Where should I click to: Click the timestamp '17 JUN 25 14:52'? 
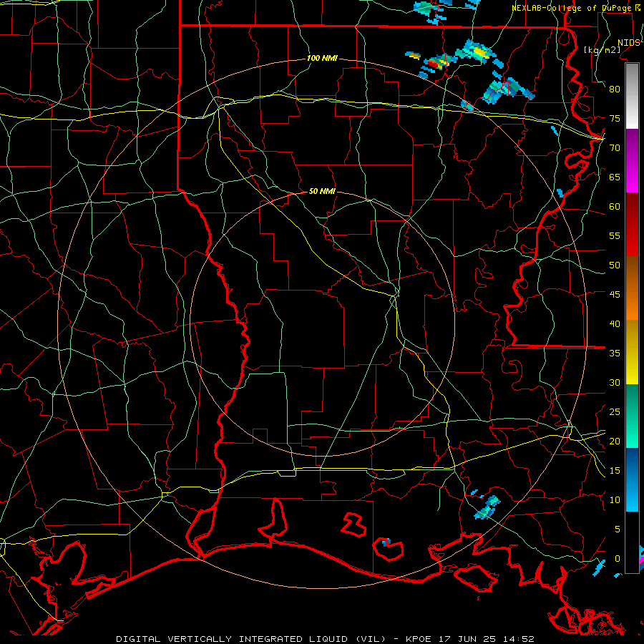tap(487, 639)
